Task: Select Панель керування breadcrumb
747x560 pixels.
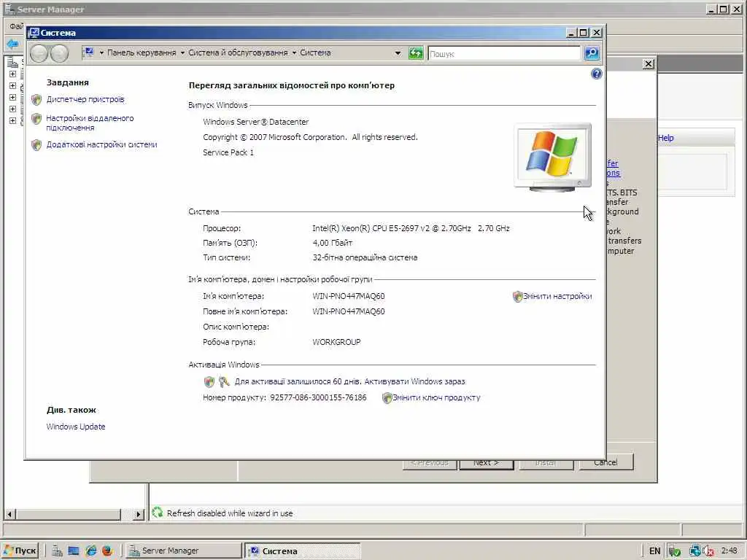Action: [142, 52]
